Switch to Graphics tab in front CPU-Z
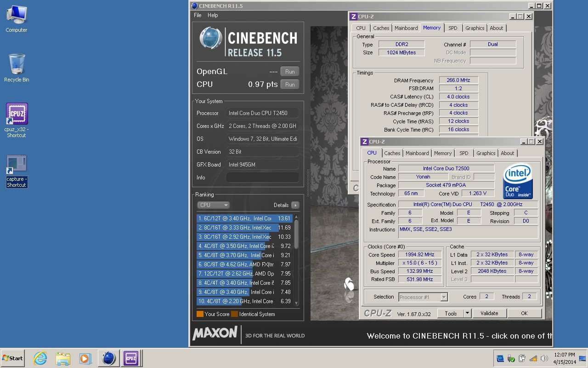 [x=486, y=153]
